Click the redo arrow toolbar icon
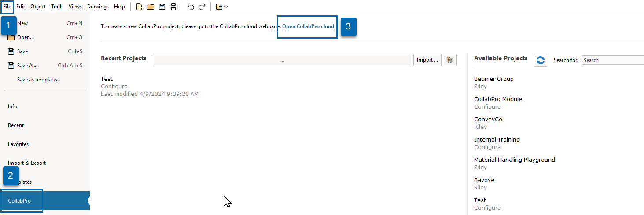 202,7
